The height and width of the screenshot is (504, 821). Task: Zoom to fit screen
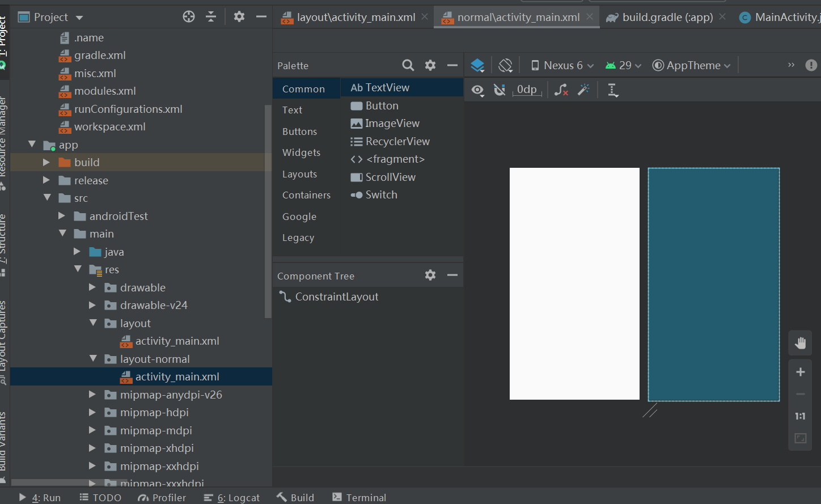coord(801,438)
